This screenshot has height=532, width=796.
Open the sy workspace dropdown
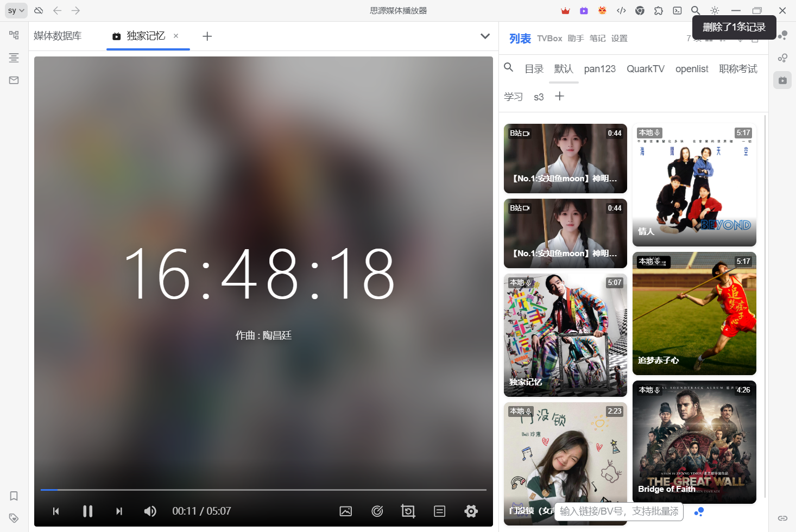(16, 10)
